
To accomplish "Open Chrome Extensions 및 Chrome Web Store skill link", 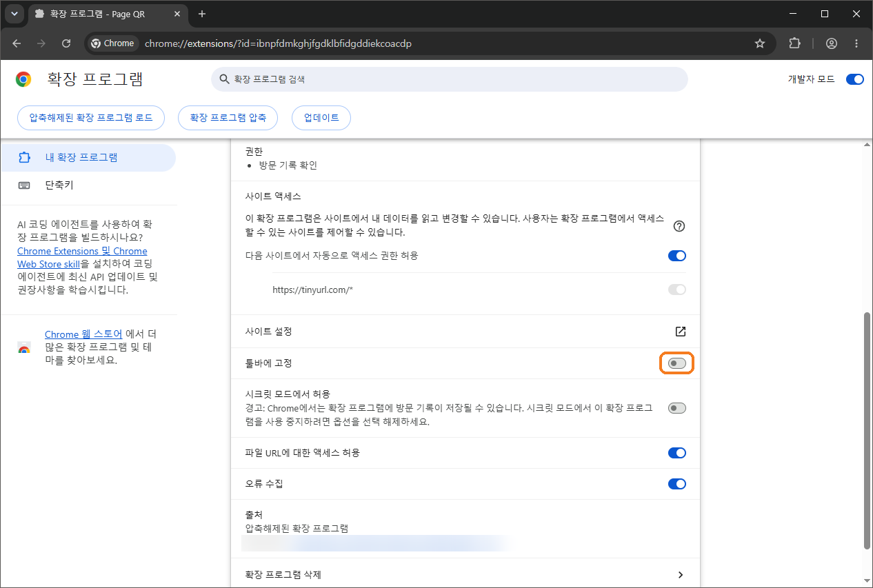I will coord(82,257).
